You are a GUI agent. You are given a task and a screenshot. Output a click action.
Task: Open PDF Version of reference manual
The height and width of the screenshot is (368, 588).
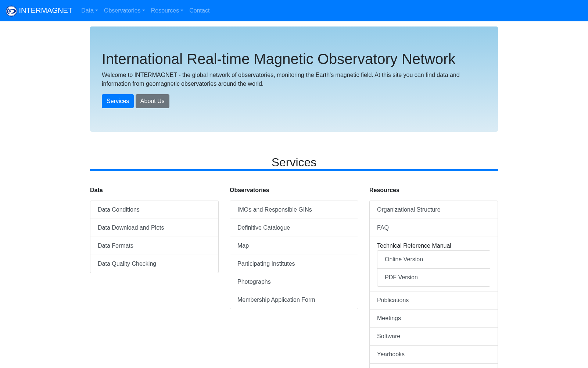click(x=434, y=277)
